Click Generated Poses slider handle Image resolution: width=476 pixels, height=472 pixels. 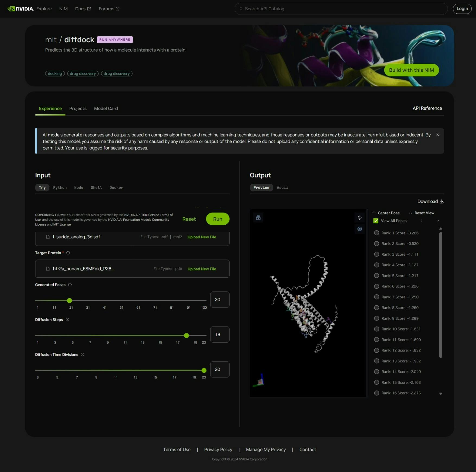click(x=69, y=300)
